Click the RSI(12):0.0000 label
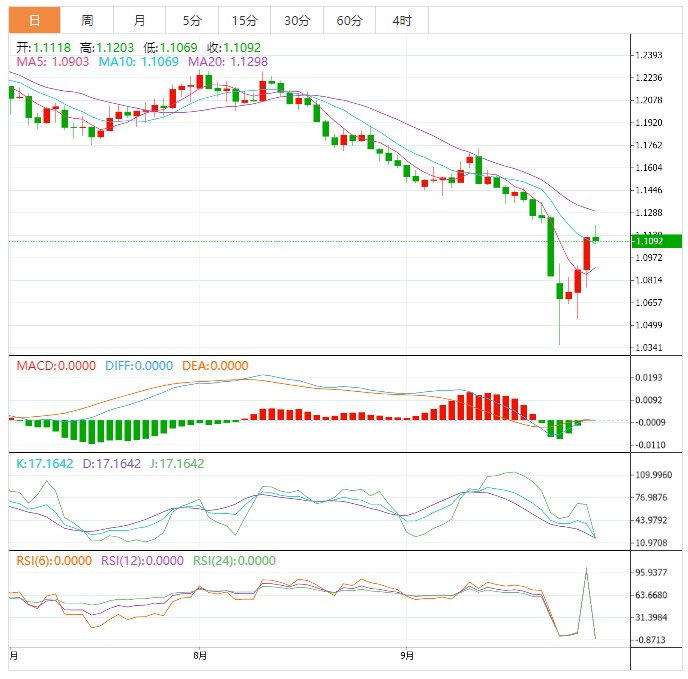688x679 pixels. (142, 561)
